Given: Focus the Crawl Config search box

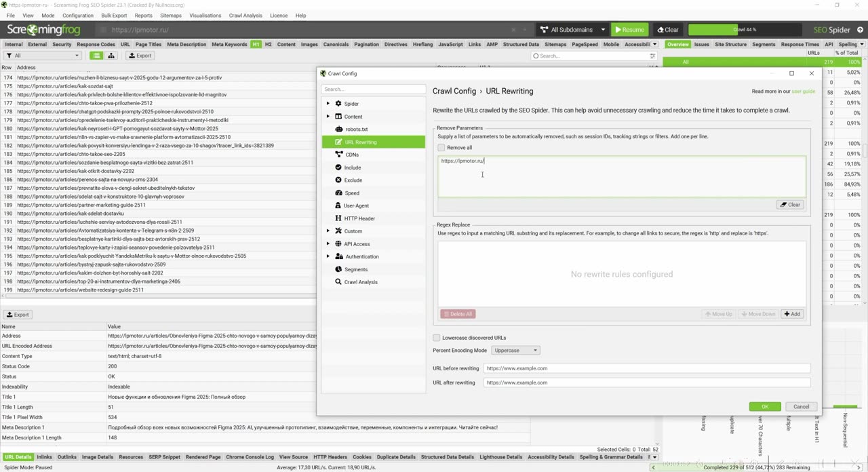Looking at the screenshot, I should tap(374, 89).
